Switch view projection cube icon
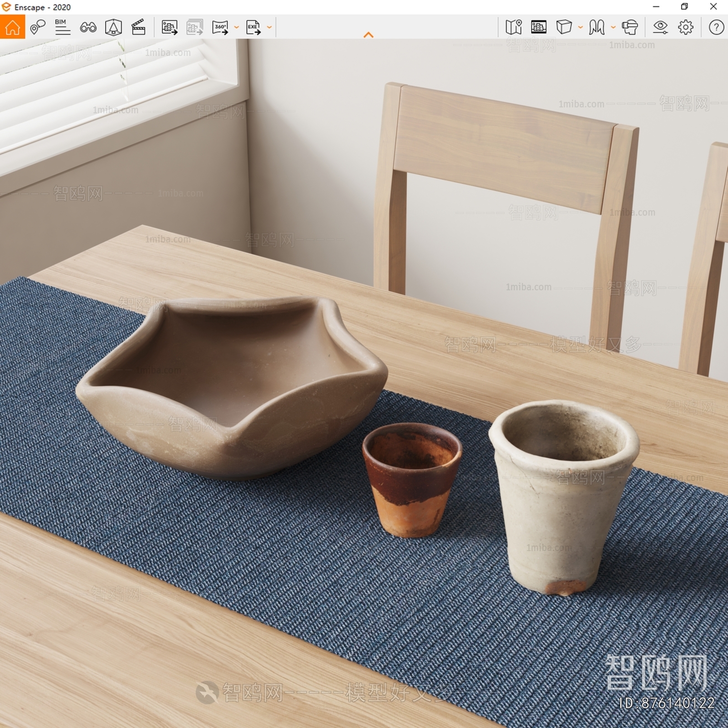This screenshot has width=728, height=728. (564, 27)
